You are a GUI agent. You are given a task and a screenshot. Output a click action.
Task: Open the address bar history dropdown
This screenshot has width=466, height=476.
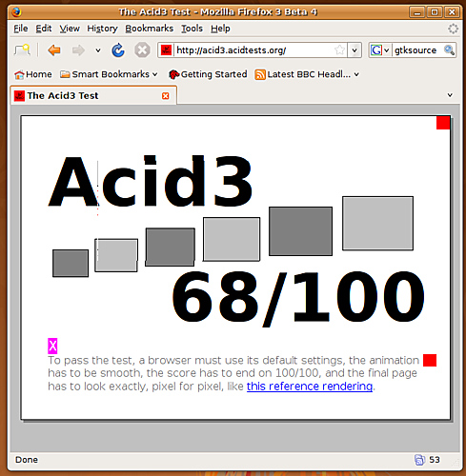pyautogui.click(x=355, y=50)
